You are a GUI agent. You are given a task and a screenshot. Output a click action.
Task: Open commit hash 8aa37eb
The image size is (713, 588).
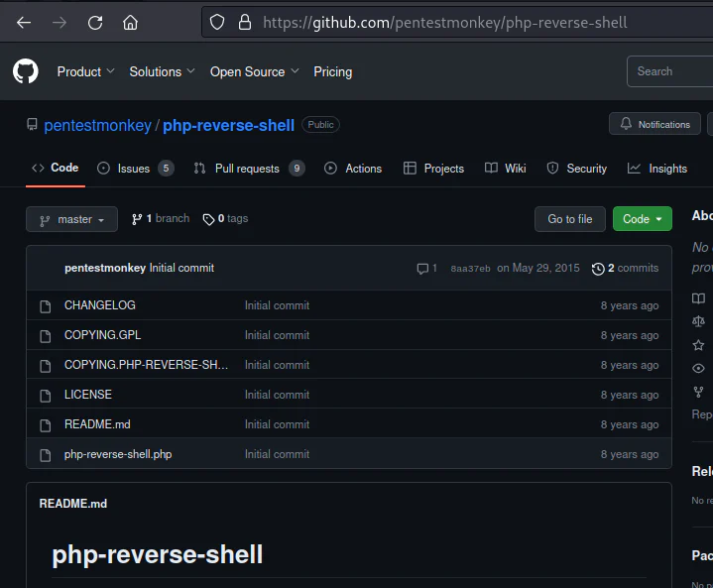click(470, 269)
